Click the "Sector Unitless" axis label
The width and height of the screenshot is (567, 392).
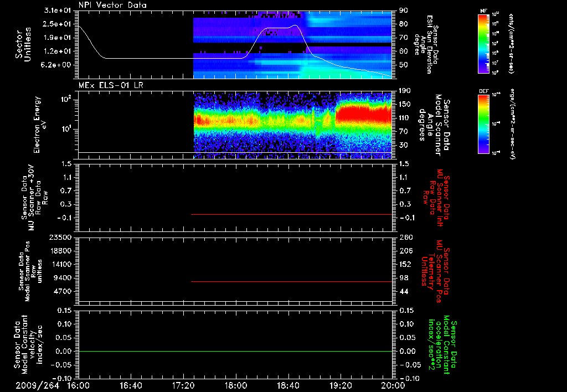point(23,44)
